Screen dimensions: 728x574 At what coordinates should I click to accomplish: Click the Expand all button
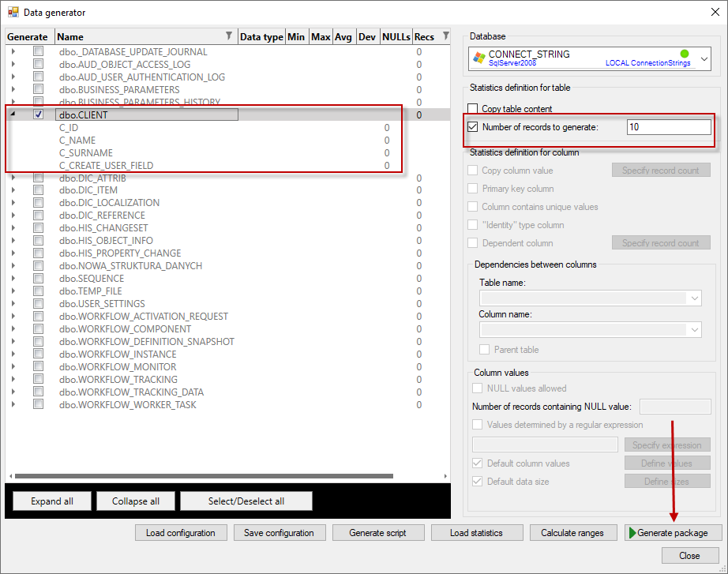[52, 501]
